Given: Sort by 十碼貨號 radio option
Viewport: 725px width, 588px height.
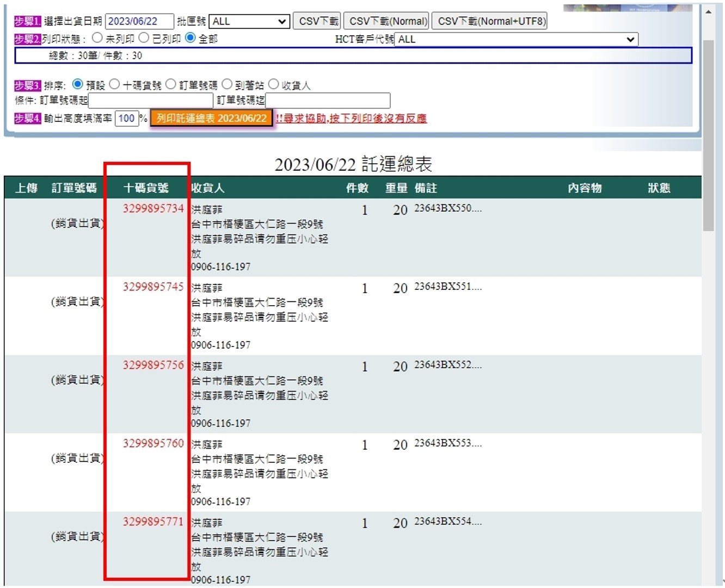Looking at the screenshot, I should [114, 84].
